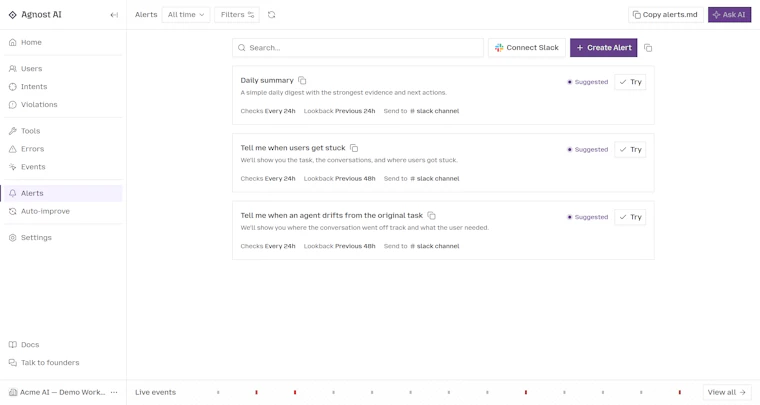This screenshot has height=405, width=760.
Task: Expand the Acme AI workspace switcher
Action: [57, 392]
